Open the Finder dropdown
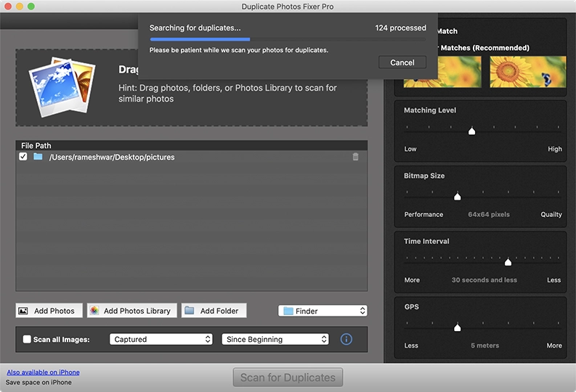Image resolution: width=576 pixels, height=392 pixels. [323, 311]
